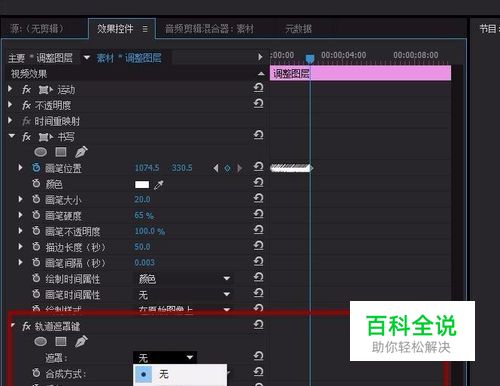This screenshot has width=500, height=386.
Task: Open the white 颜色 swatch
Action: [142, 184]
